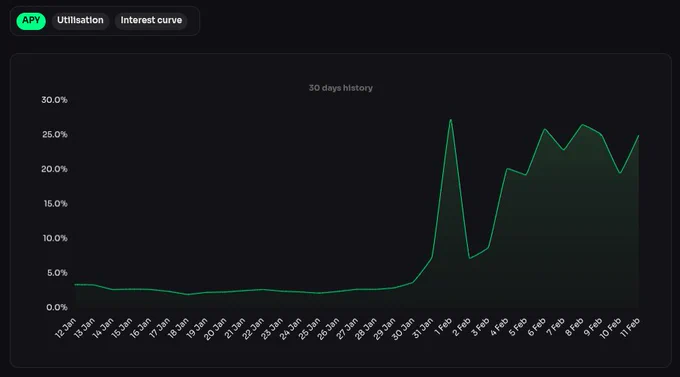
Task: Click the 4 Feb data point on line
Action: (x=507, y=169)
